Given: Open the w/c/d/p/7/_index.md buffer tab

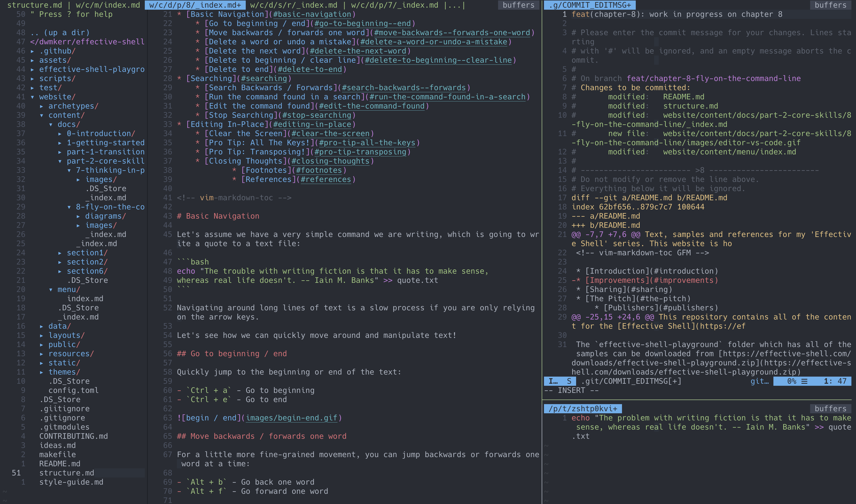Looking at the screenshot, I should pos(395,5).
